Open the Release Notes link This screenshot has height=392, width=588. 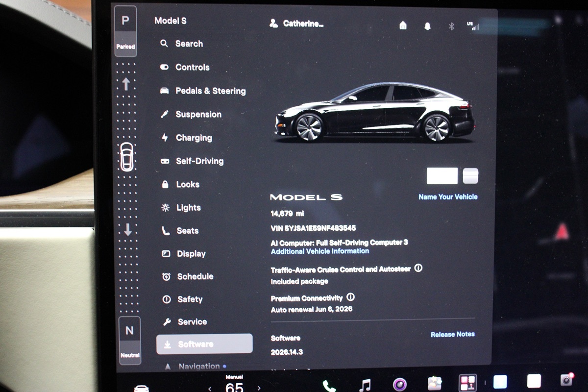(x=453, y=334)
